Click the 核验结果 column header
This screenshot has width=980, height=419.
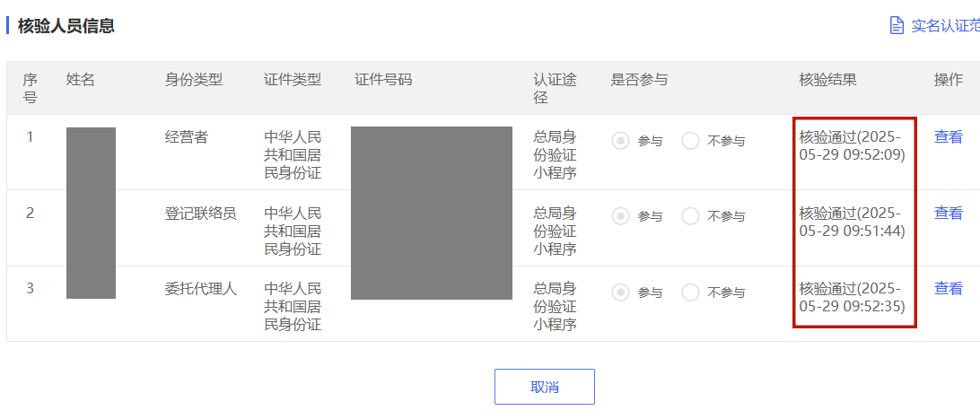pyautogui.click(x=827, y=80)
